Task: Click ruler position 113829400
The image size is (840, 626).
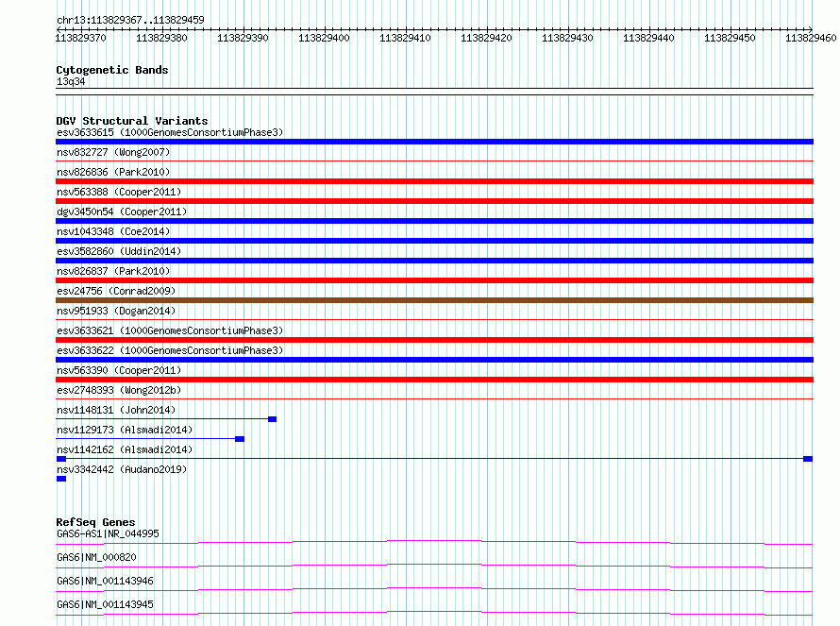Action: point(324,38)
